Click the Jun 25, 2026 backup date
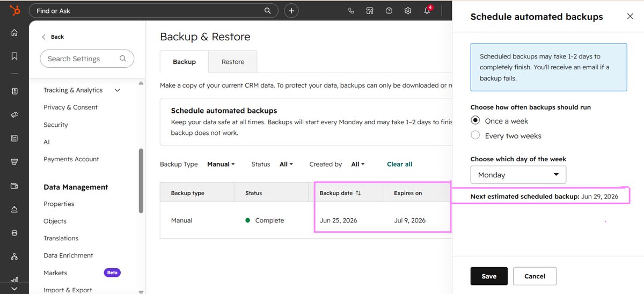This screenshot has height=294, width=644. coord(339,220)
